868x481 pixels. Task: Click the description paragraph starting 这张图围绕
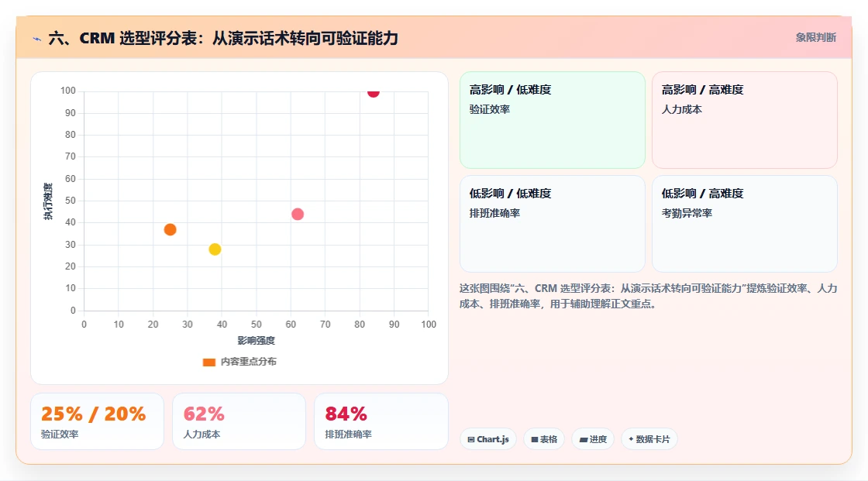648,296
